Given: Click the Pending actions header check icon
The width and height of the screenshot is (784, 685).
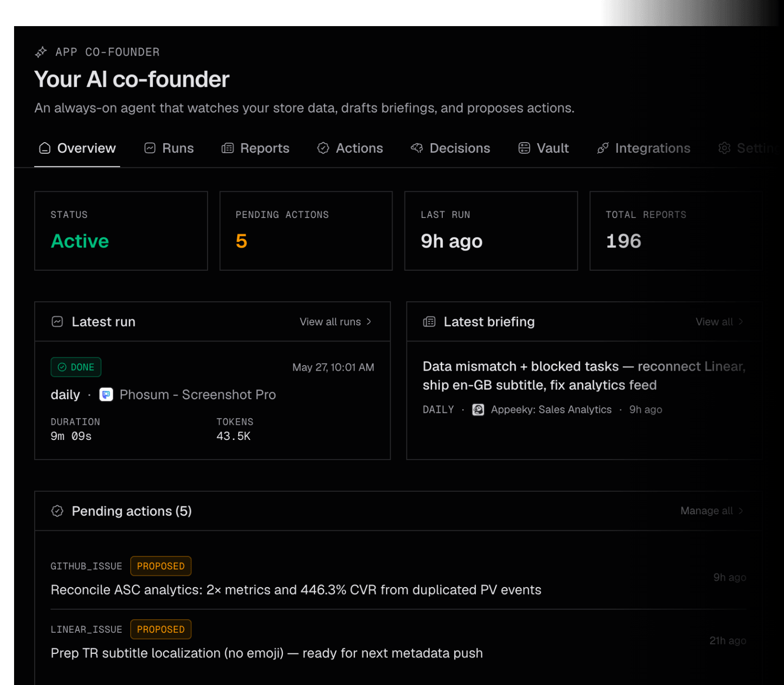Looking at the screenshot, I should click(57, 511).
